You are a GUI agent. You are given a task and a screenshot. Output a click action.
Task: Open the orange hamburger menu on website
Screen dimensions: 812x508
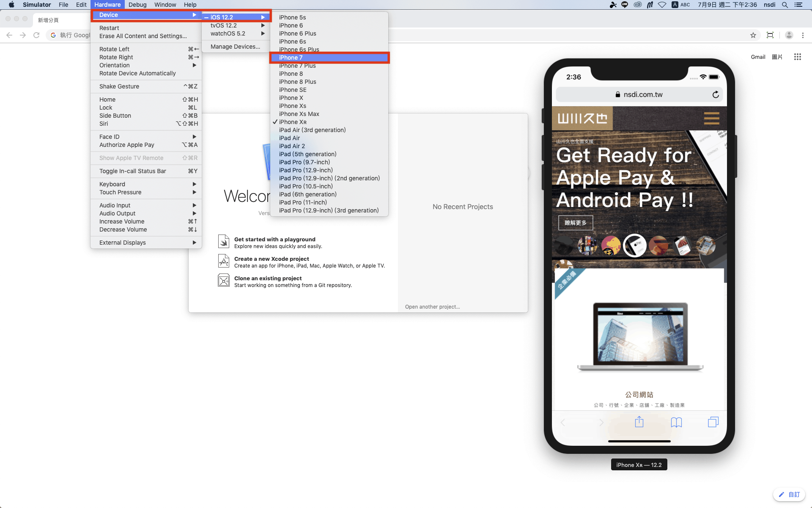pos(711,118)
